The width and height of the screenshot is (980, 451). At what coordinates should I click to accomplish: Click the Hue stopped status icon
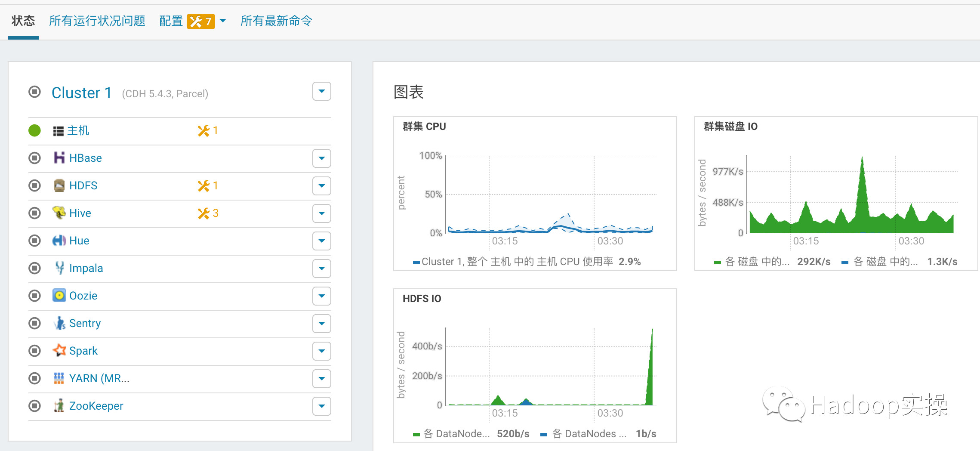tap(34, 241)
